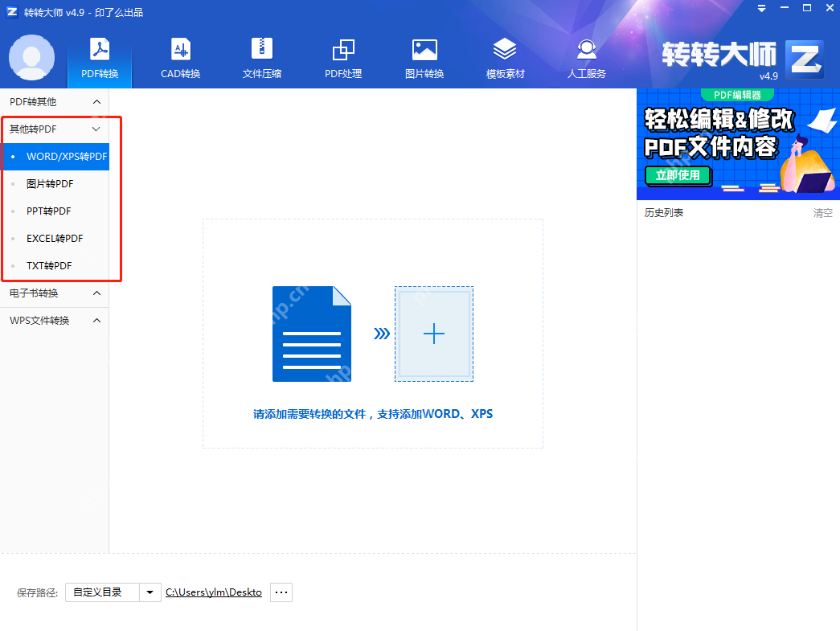
Task: Open the PDF转换 tool
Action: (100, 59)
